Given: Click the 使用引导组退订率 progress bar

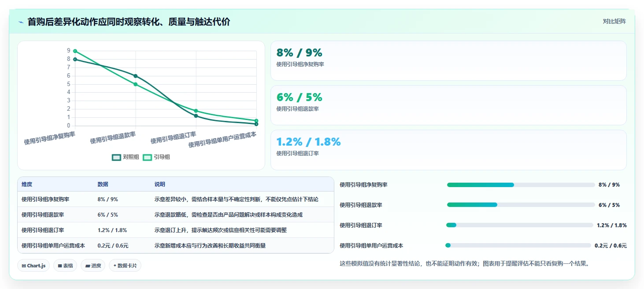Looking at the screenshot, I should (x=520, y=225).
